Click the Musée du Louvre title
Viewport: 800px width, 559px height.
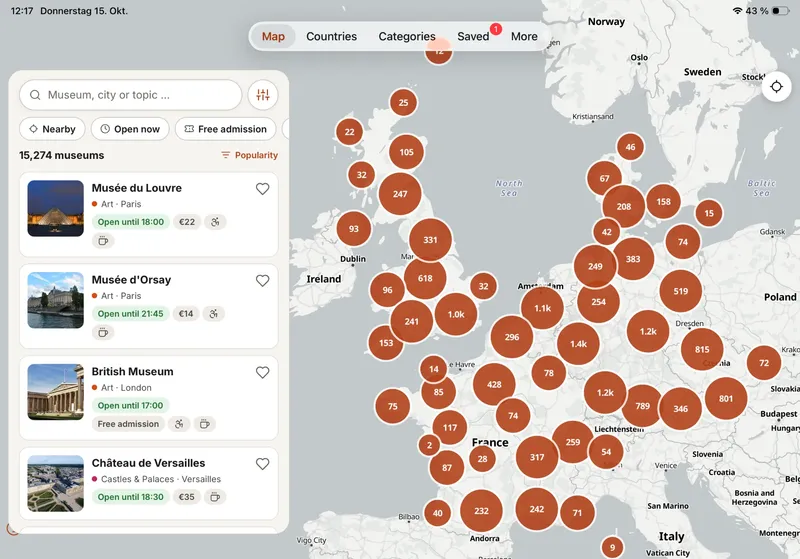pyautogui.click(x=137, y=188)
